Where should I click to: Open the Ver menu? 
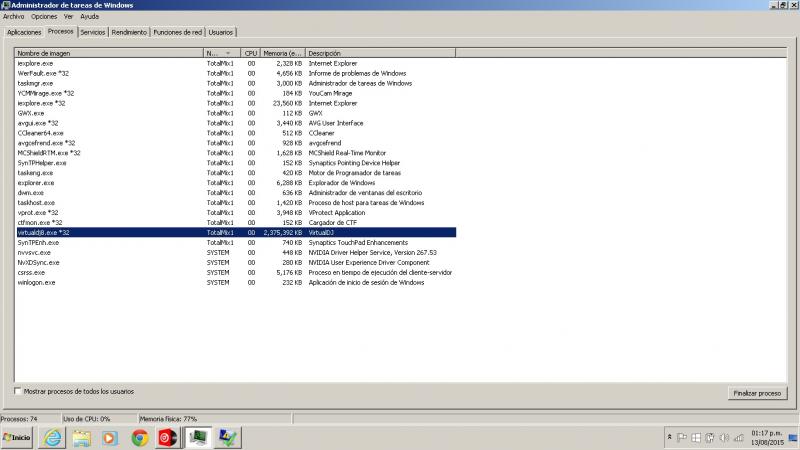tap(68, 16)
